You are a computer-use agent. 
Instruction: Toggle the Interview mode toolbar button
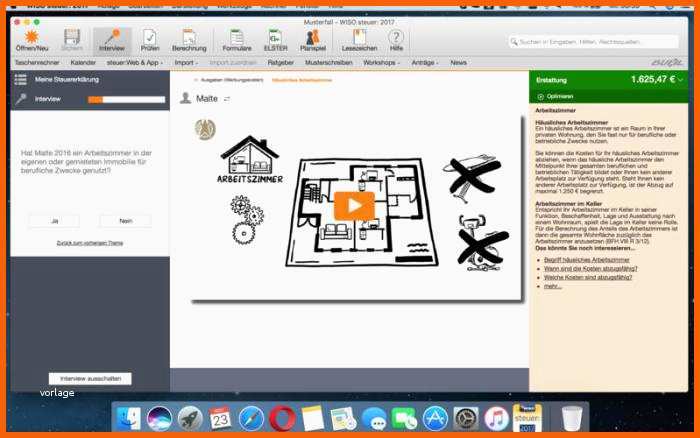click(x=112, y=40)
